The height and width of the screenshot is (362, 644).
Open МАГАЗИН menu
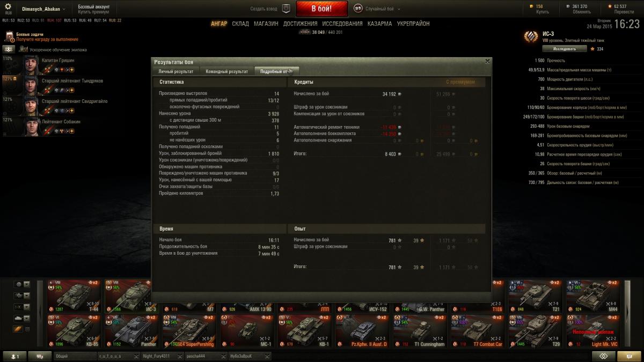pos(266,24)
